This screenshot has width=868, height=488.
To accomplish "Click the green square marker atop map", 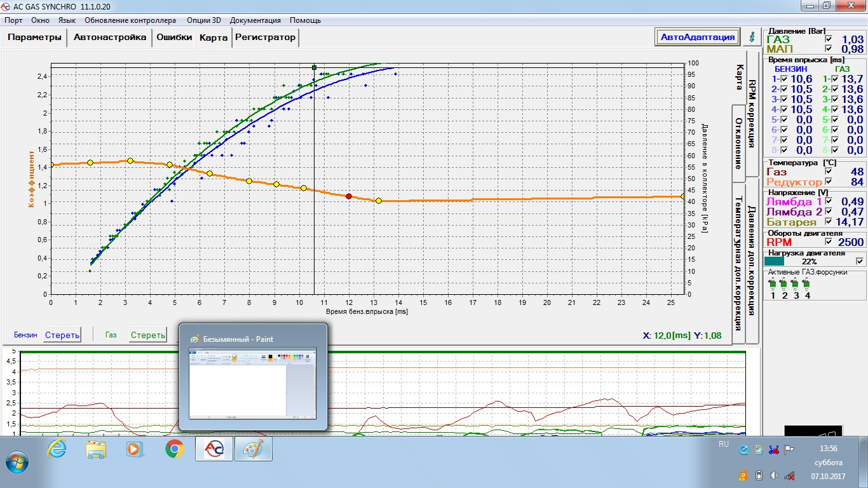I will (x=314, y=67).
